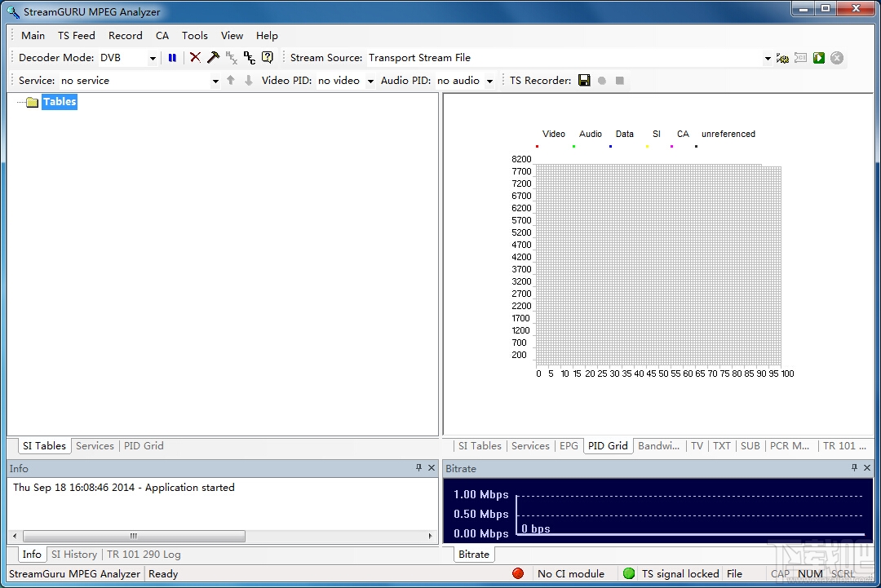Click the red X clear icon
Viewport: 881px width, 588px height.
pyautogui.click(x=195, y=58)
